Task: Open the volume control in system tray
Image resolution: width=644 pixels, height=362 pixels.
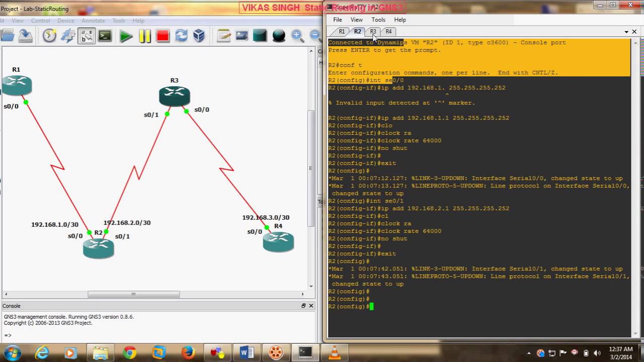Action: point(597,353)
